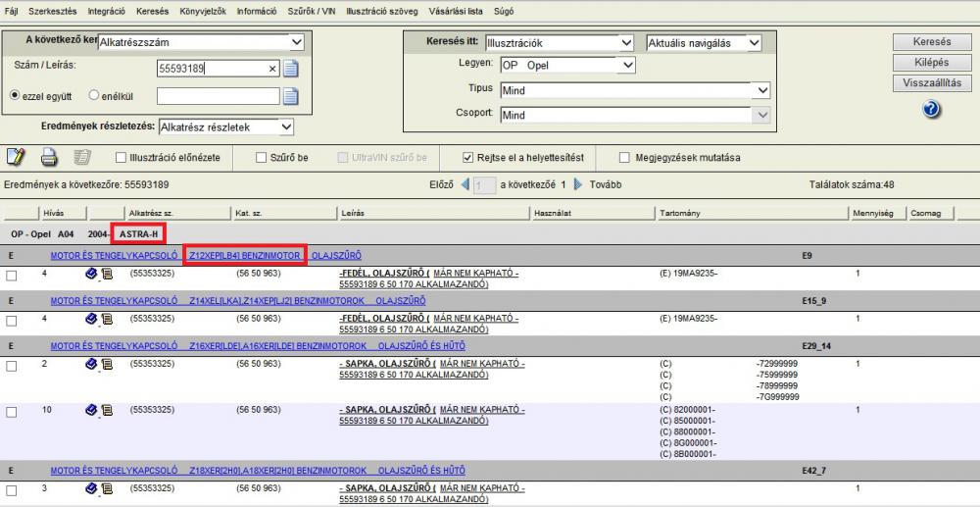Click list icon beside the empty second field
Image resolution: width=980 pixels, height=507 pixels.
point(290,95)
